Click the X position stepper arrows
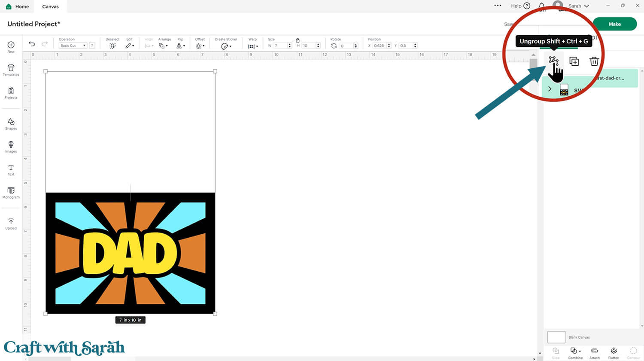The height and width of the screenshot is (361, 644). [389, 46]
